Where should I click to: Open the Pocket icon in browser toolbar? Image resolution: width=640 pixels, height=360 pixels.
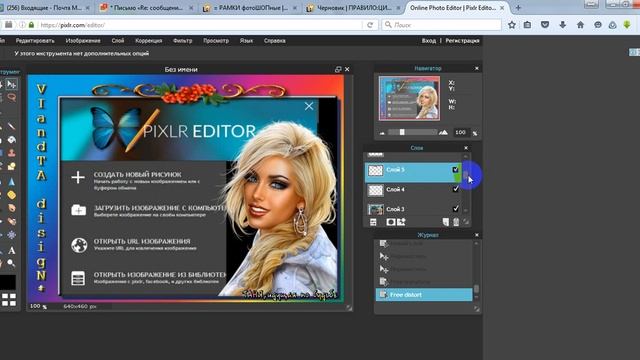[545, 25]
